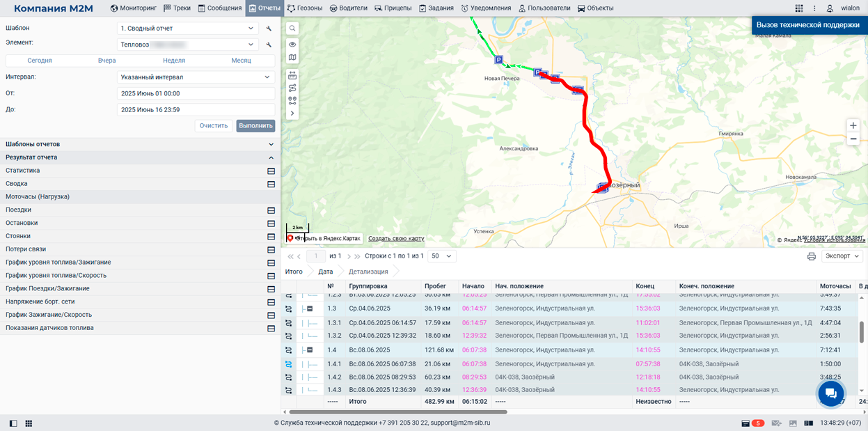The height and width of the screenshot is (431, 868).
Task: Click wrench icon next to Шаблон field
Action: click(269, 29)
